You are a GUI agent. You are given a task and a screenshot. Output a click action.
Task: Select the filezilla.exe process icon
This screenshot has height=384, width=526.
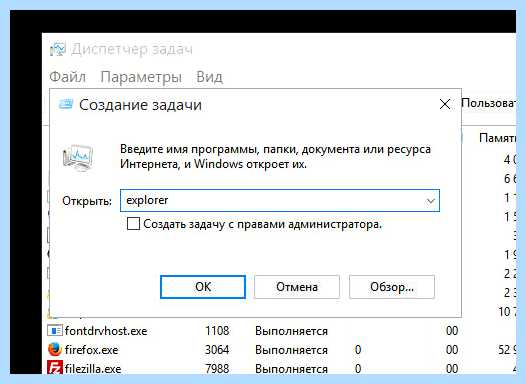(54, 368)
